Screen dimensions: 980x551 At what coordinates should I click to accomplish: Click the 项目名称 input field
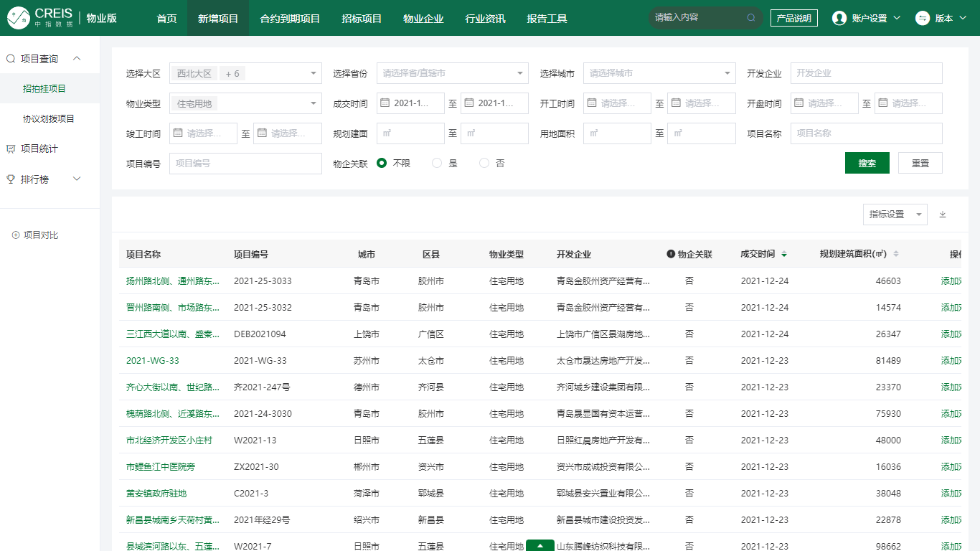tap(866, 133)
